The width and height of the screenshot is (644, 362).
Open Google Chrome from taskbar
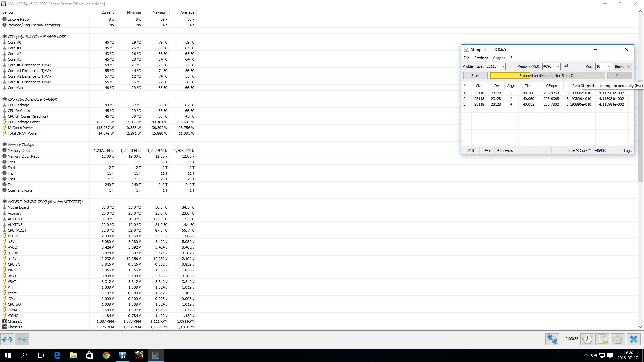pyautogui.click(x=106, y=355)
